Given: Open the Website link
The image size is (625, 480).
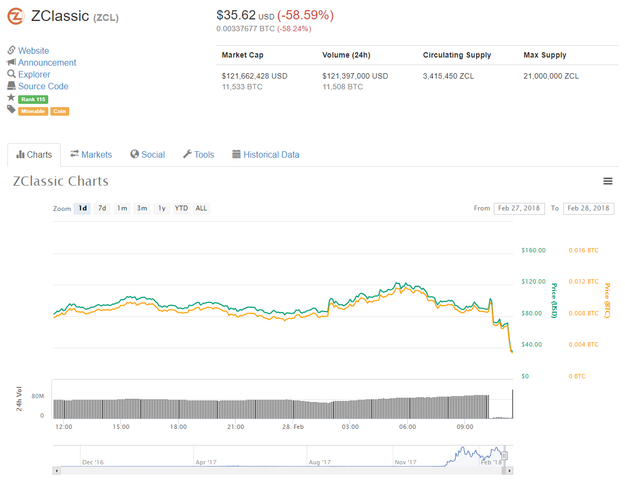Looking at the screenshot, I should click(33, 51).
